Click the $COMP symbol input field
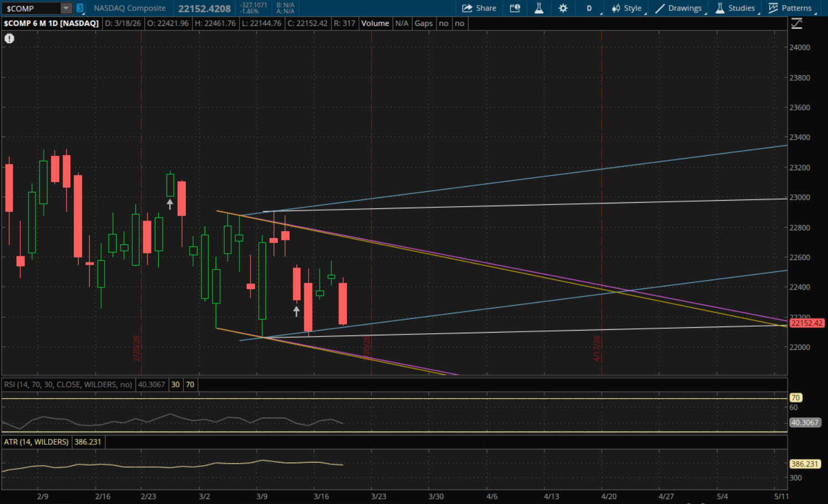The height and width of the screenshot is (504, 828). click(31, 8)
